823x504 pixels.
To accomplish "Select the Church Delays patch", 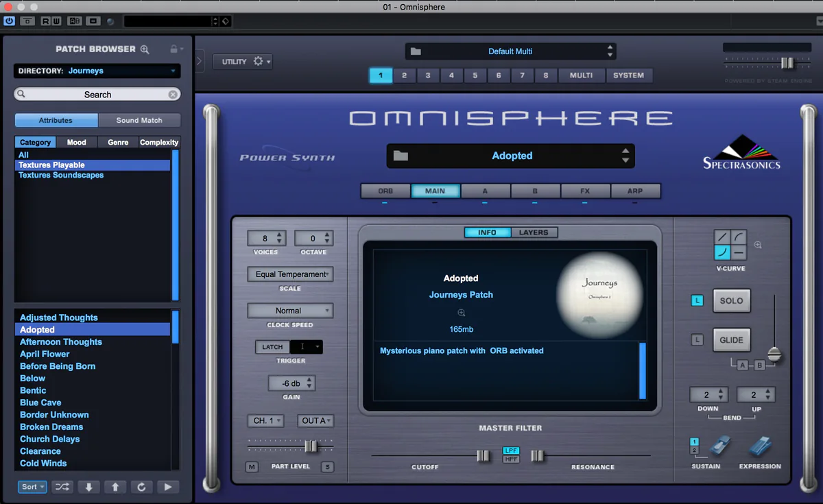I will point(93,439).
